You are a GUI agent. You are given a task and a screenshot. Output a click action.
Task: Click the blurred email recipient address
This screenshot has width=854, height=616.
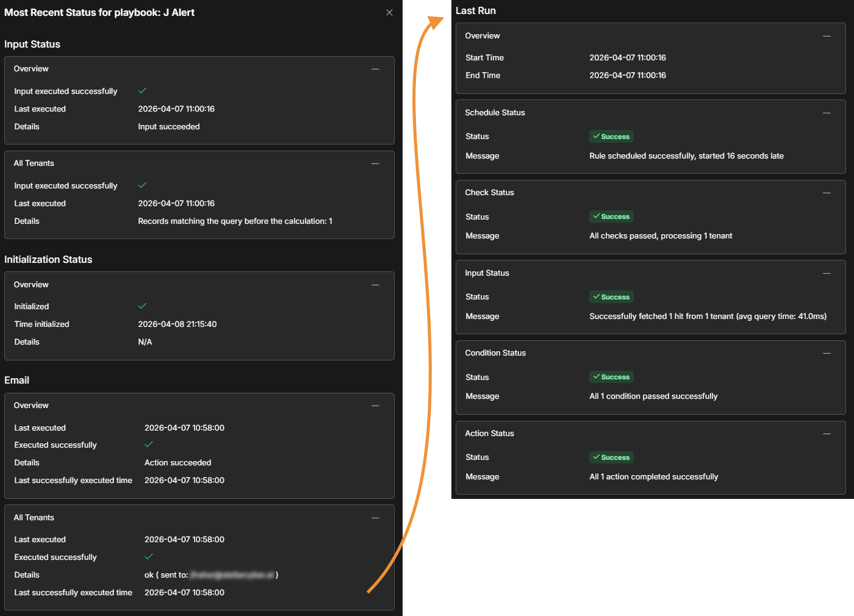click(x=232, y=575)
